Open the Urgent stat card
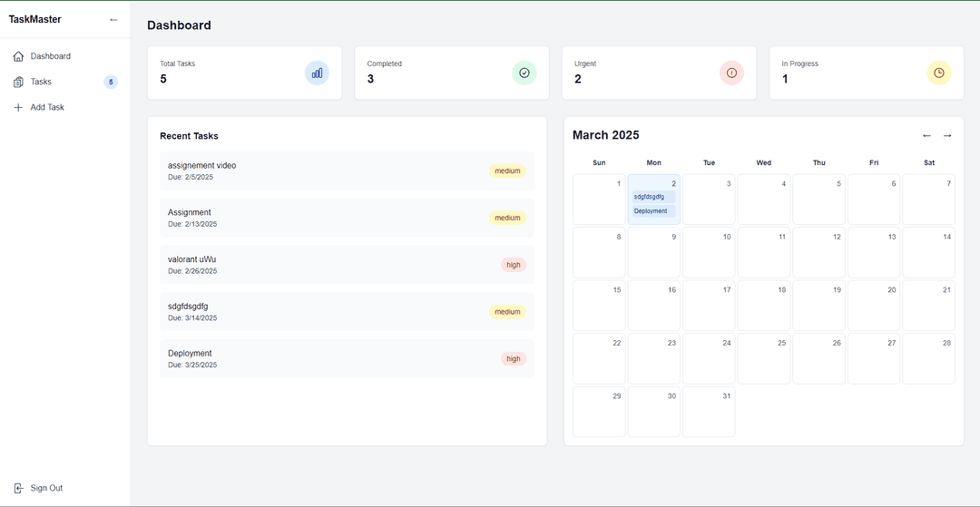980x507 pixels. point(660,73)
